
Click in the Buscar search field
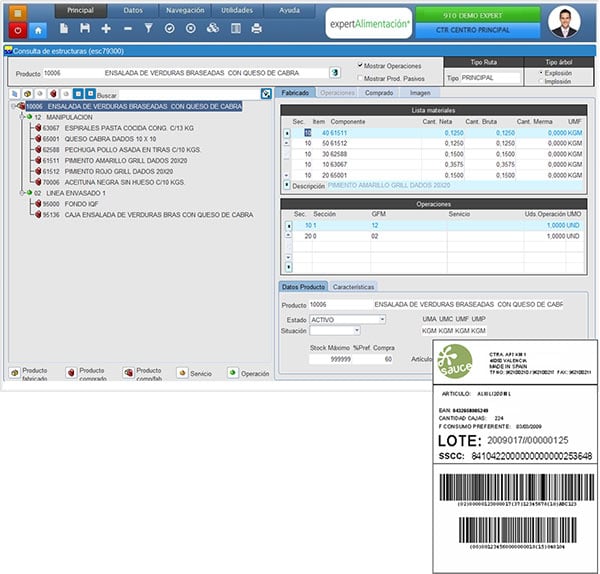[189, 94]
